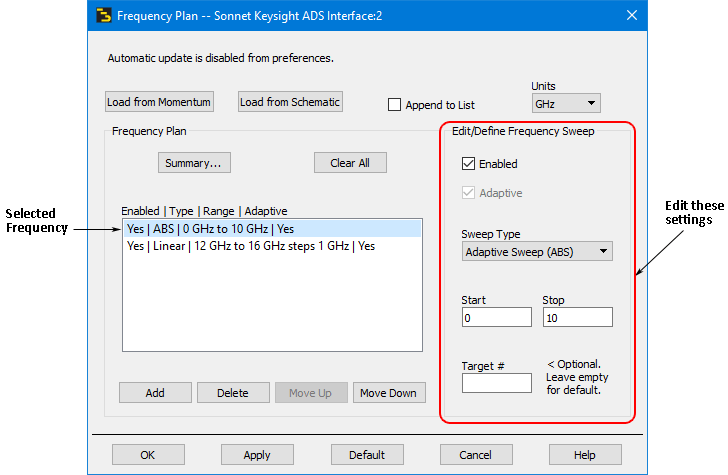Add a new frequency sweep
Screen dimensions: 728x475
coord(155,393)
